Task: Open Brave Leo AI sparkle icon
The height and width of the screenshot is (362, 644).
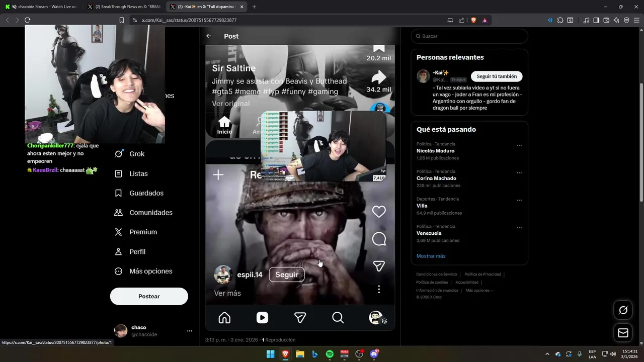Action: [x=616, y=20]
